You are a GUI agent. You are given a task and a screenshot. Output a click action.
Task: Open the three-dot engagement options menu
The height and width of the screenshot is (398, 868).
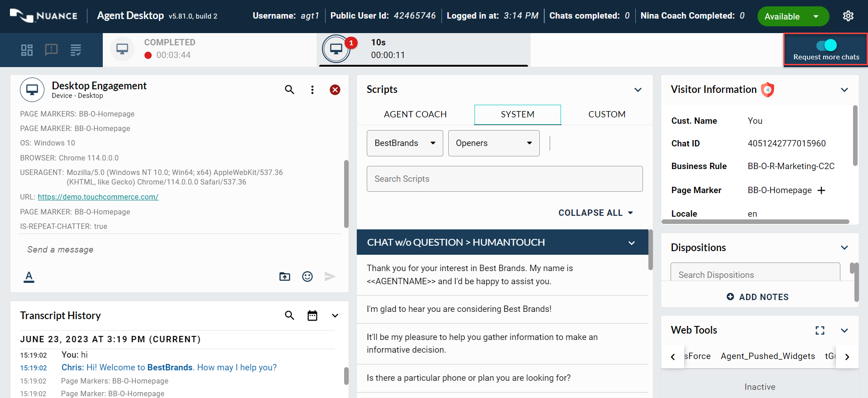[312, 90]
